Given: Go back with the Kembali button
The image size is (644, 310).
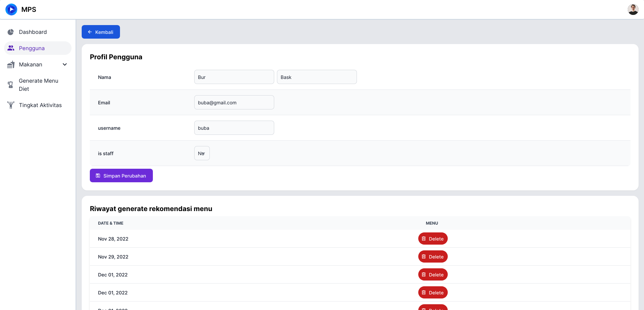Looking at the screenshot, I should point(101,32).
